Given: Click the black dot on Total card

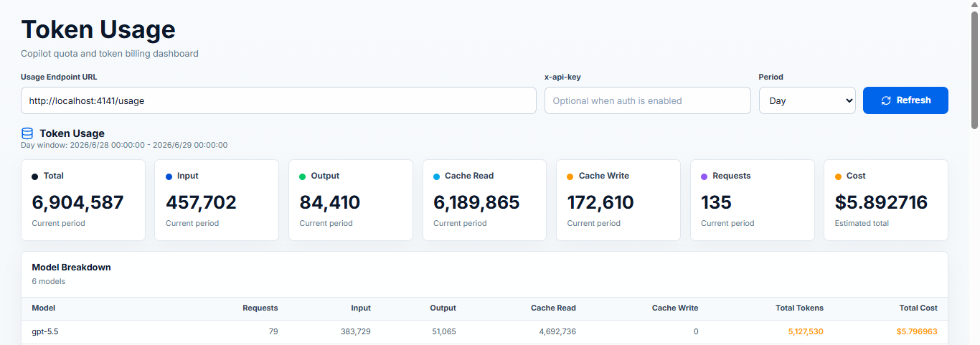Looking at the screenshot, I should click(x=35, y=176).
